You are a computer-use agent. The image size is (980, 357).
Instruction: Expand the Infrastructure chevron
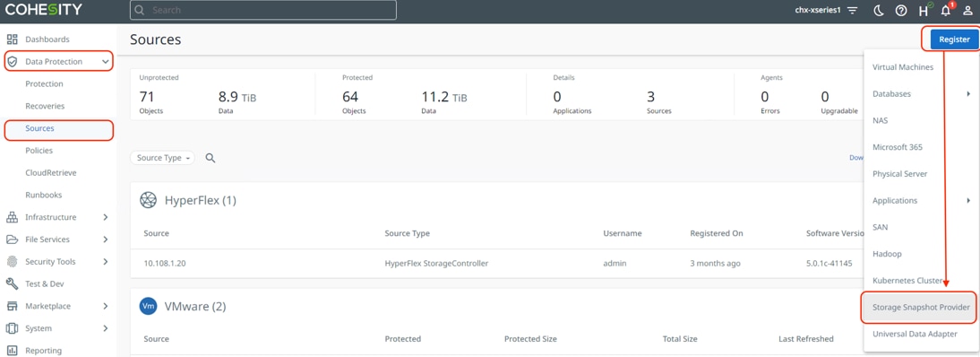tap(106, 217)
